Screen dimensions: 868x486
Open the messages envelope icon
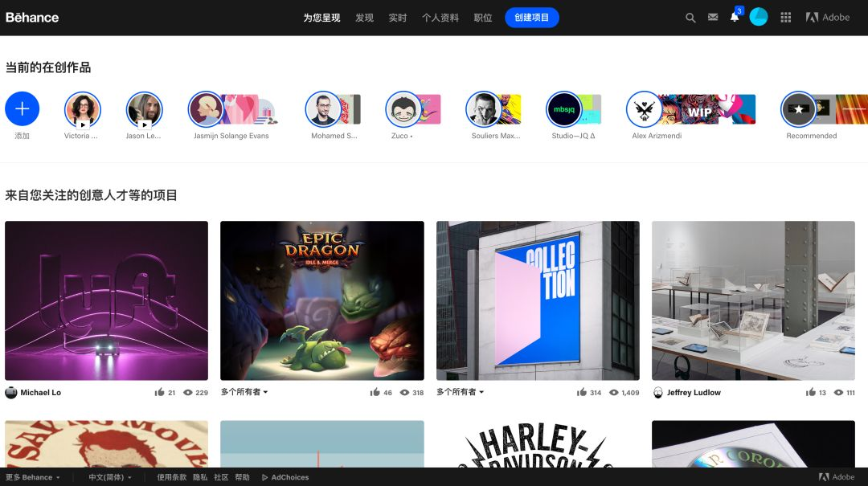coord(713,18)
